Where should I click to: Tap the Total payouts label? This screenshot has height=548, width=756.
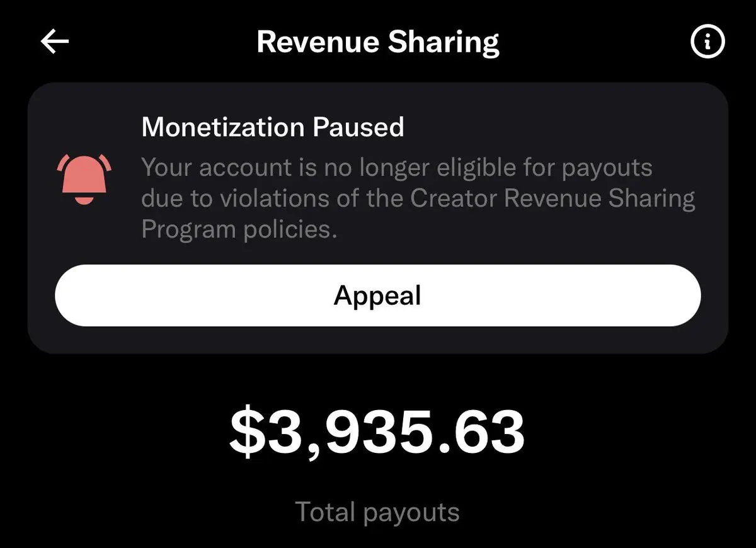tap(377, 512)
